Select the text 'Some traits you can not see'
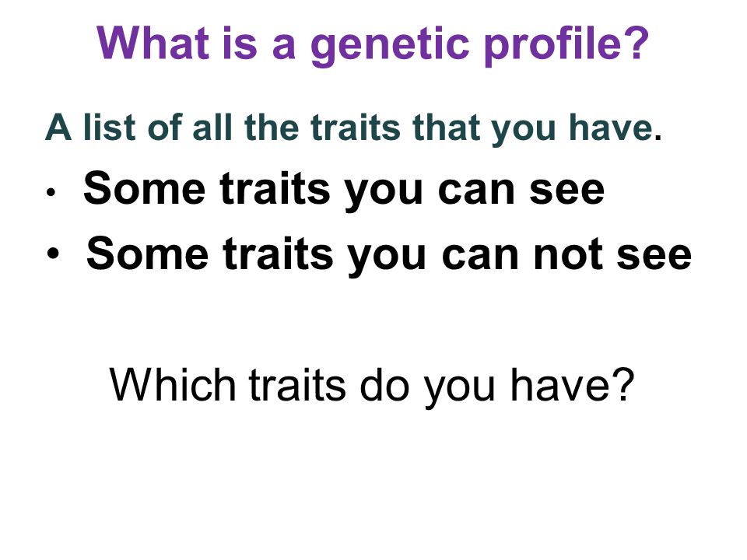Viewport: 747px width, 560px height. [x=389, y=255]
